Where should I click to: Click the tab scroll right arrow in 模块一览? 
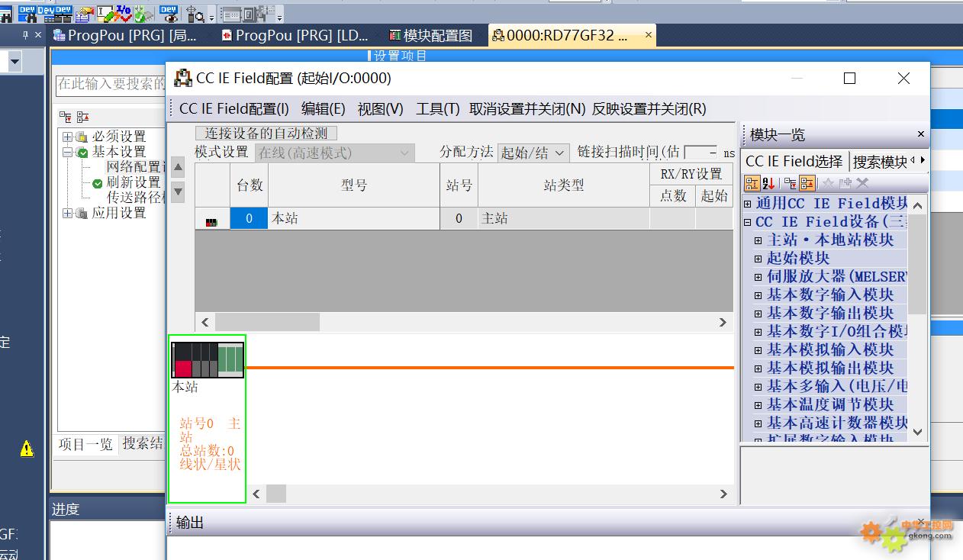pos(923,160)
